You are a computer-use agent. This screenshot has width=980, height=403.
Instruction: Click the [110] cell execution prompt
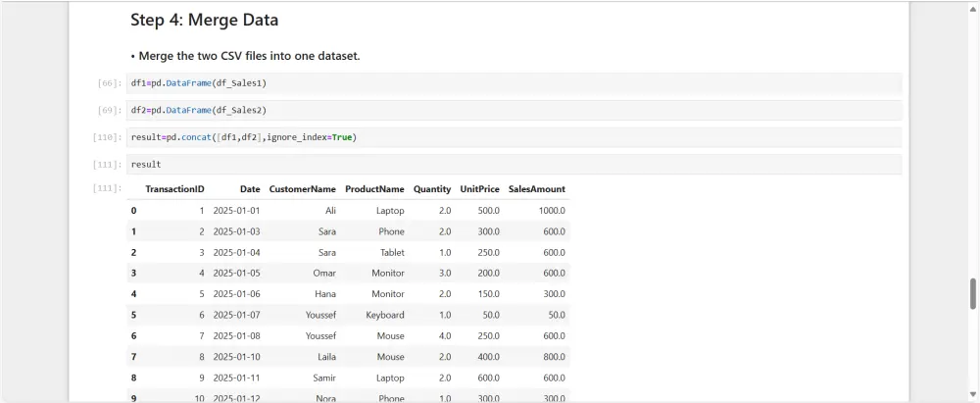(107, 137)
